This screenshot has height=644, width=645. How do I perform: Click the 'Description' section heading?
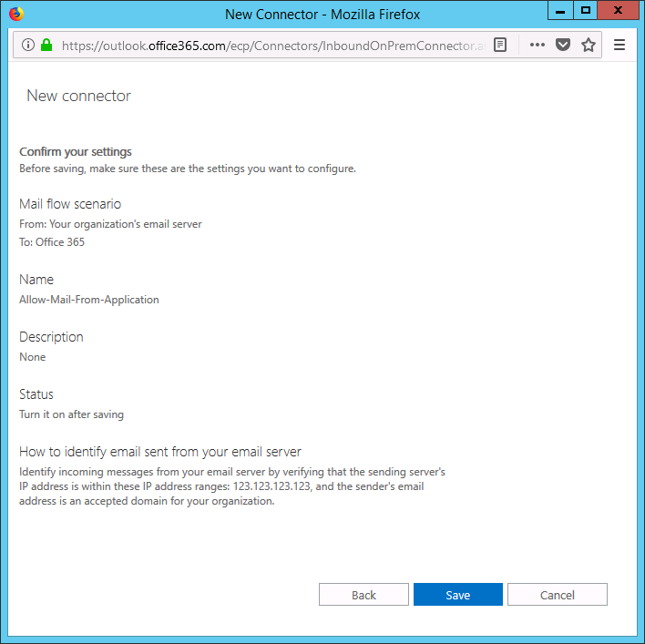(x=51, y=337)
